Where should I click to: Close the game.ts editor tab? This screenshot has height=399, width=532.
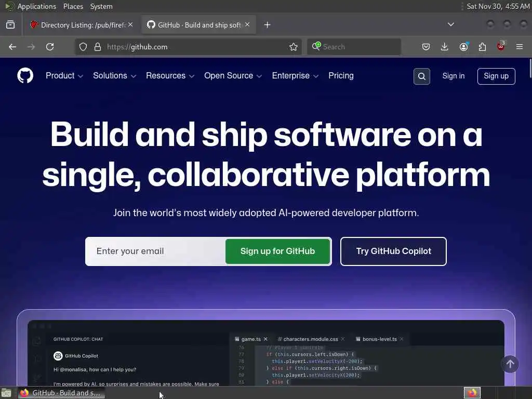(265, 339)
